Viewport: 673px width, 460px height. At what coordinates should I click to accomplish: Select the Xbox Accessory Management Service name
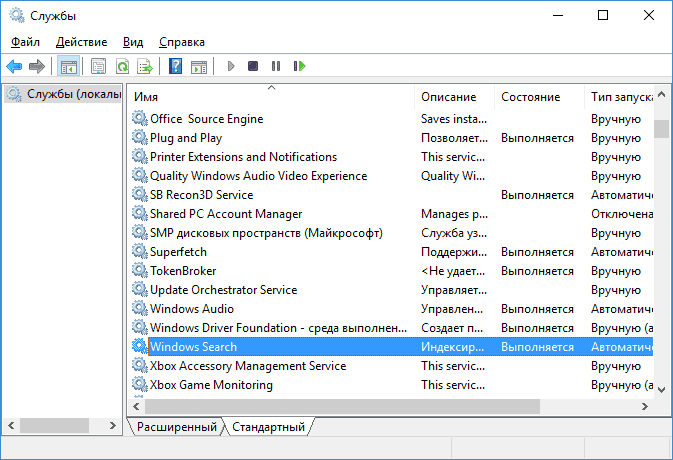(x=248, y=366)
